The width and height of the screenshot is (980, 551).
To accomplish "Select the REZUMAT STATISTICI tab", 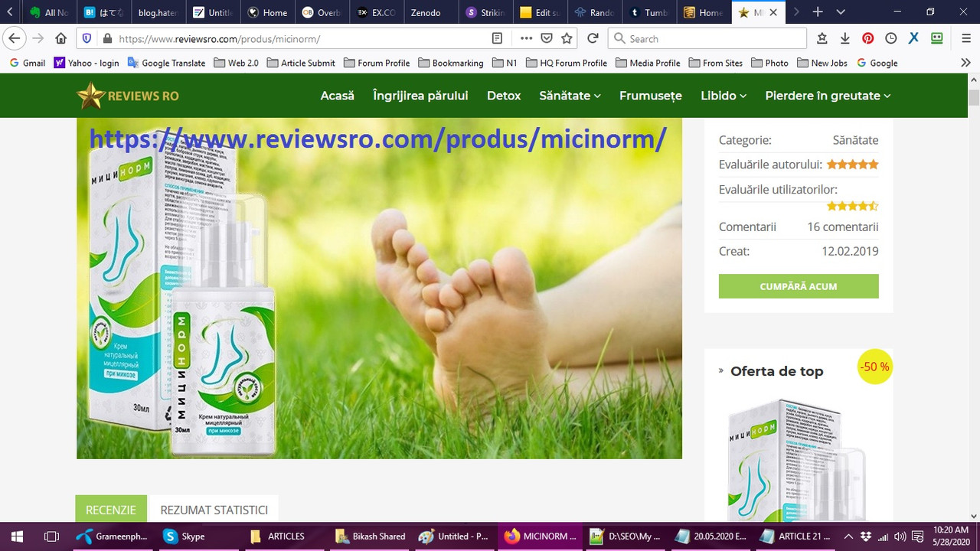I will point(214,510).
